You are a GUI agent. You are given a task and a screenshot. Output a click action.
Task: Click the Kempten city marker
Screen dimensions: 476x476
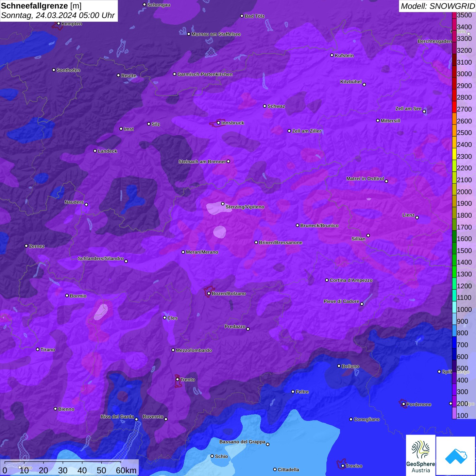point(59,23)
